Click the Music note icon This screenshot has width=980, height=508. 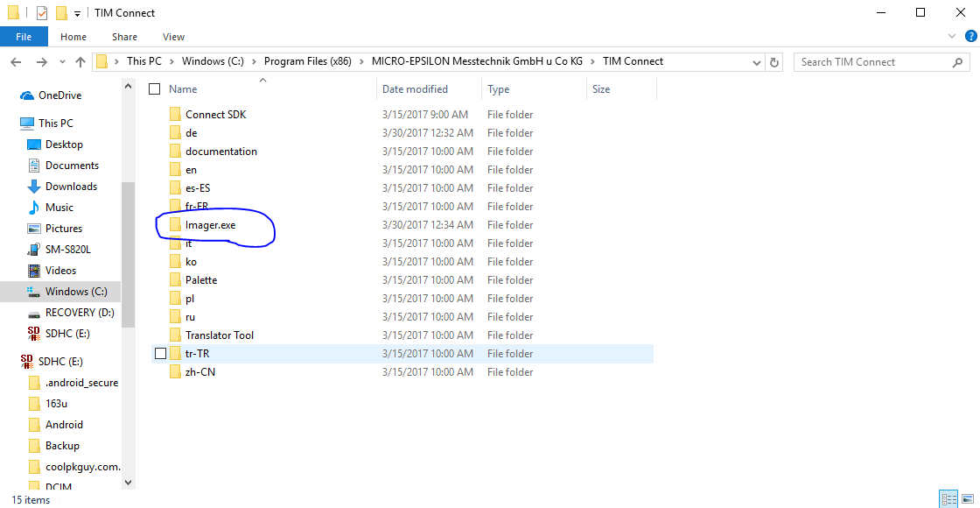tap(34, 208)
